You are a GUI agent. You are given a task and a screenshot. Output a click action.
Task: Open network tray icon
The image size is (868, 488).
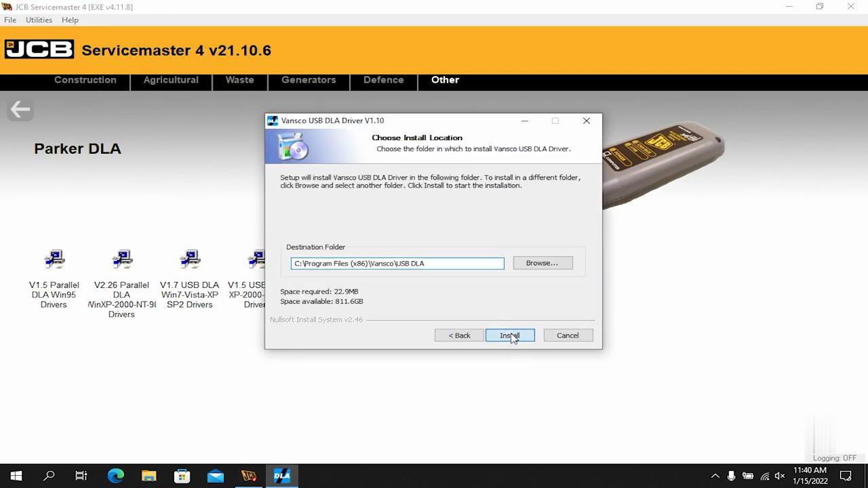point(764,476)
